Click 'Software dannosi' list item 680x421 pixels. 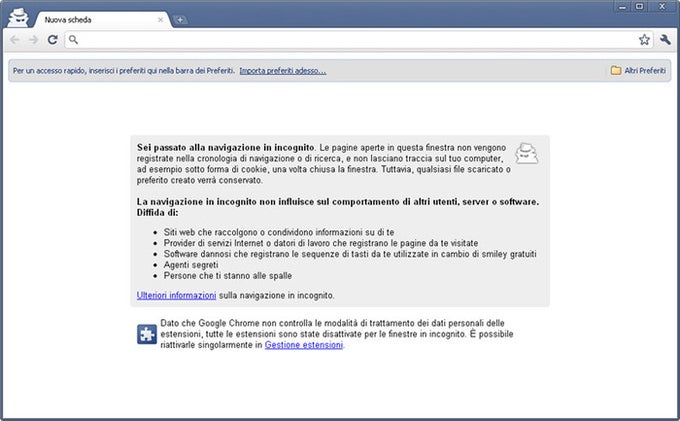tap(350, 254)
